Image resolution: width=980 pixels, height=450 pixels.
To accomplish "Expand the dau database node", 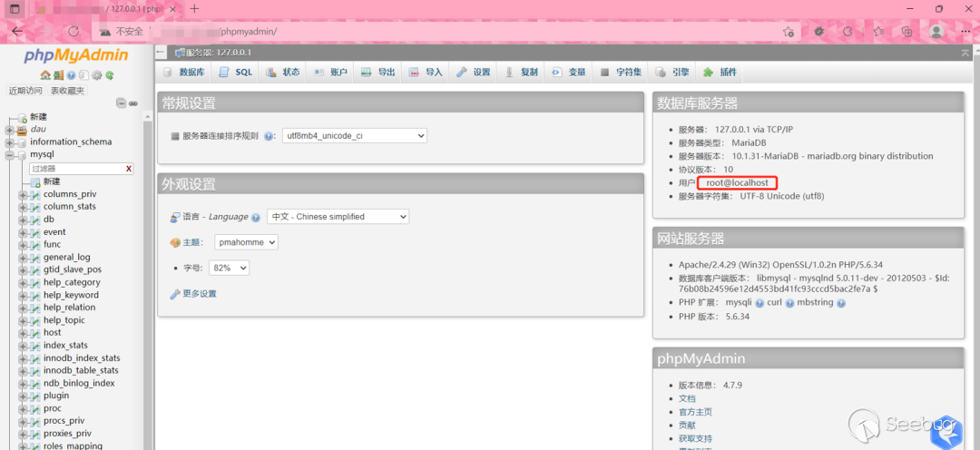I will tap(10, 130).
